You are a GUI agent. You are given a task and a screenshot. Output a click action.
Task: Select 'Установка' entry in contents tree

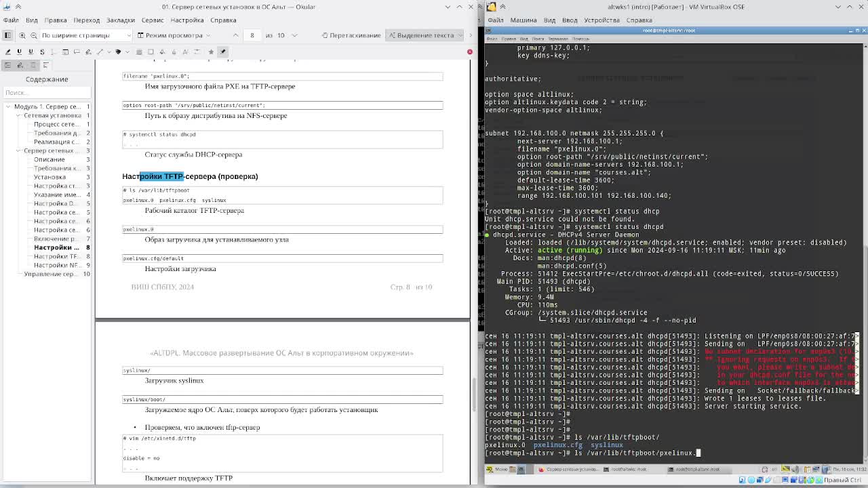pyautogui.click(x=50, y=177)
